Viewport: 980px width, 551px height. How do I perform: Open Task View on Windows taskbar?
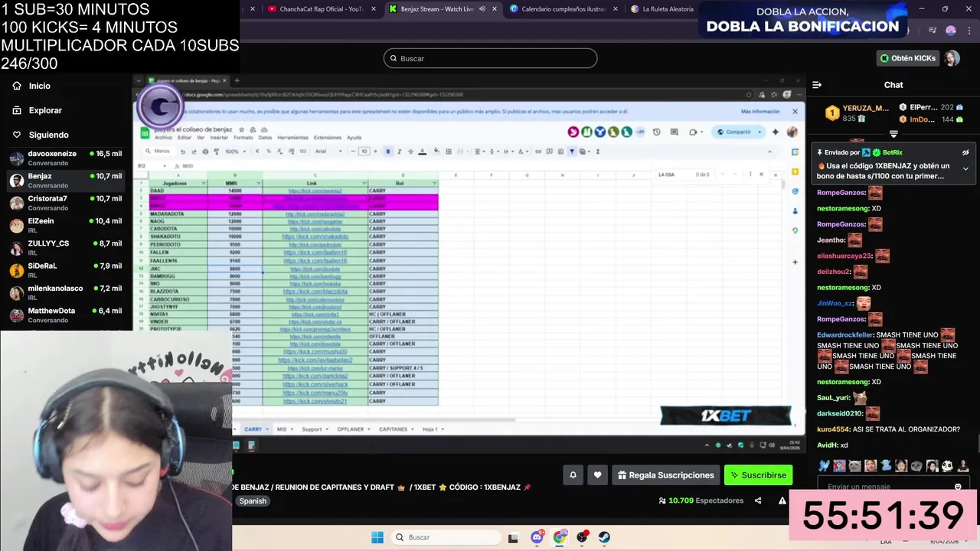pos(514,537)
